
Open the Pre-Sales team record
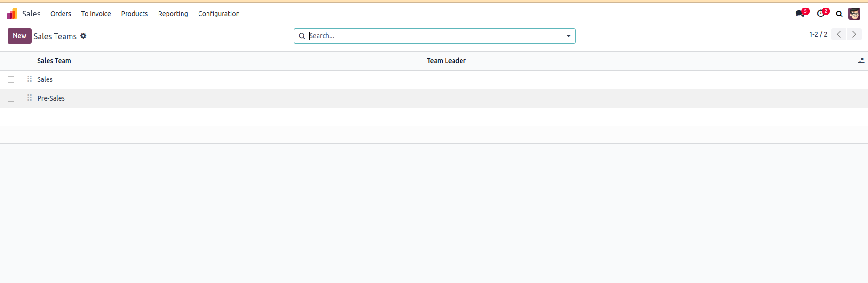[x=51, y=98]
